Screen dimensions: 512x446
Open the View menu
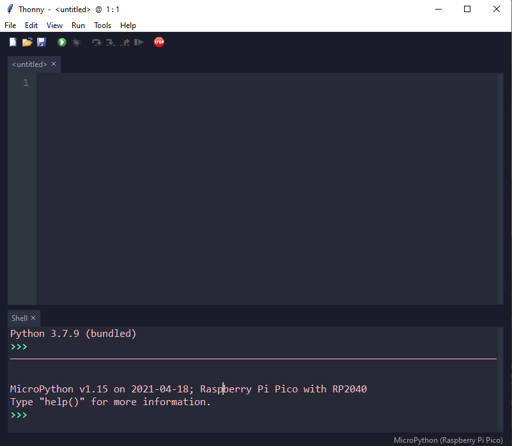(x=54, y=25)
